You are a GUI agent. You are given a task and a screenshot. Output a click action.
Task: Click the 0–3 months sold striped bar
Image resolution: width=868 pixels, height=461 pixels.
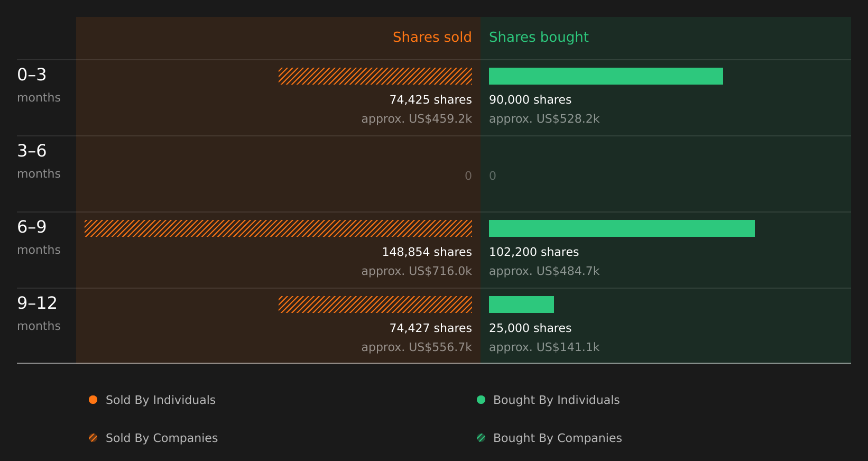click(x=375, y=76)
